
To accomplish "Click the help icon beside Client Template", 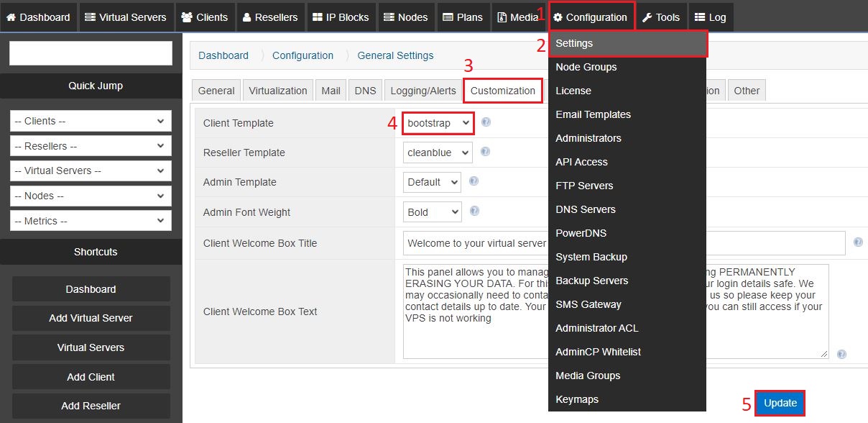I will tap(486, 122).
